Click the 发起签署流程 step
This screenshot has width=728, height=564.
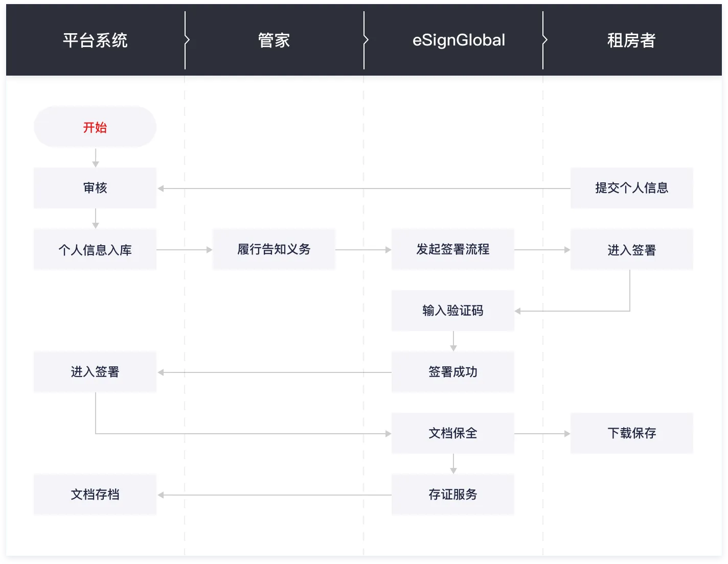453,249
